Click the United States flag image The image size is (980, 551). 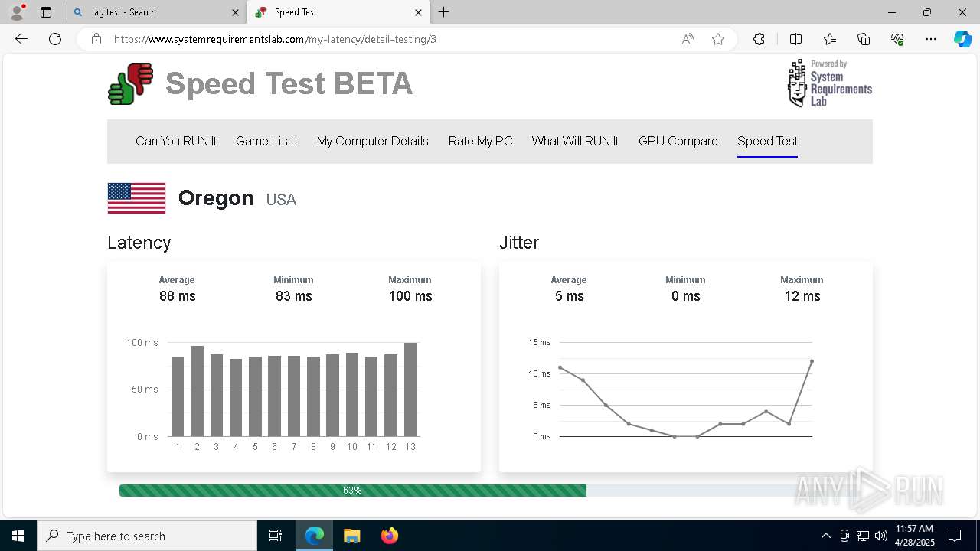[x=136, y=198]
